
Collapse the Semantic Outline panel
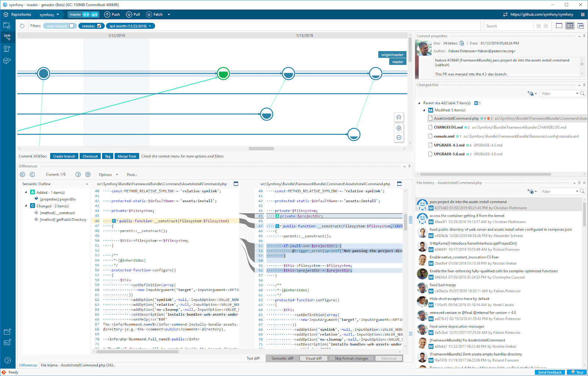click(87, 184)
